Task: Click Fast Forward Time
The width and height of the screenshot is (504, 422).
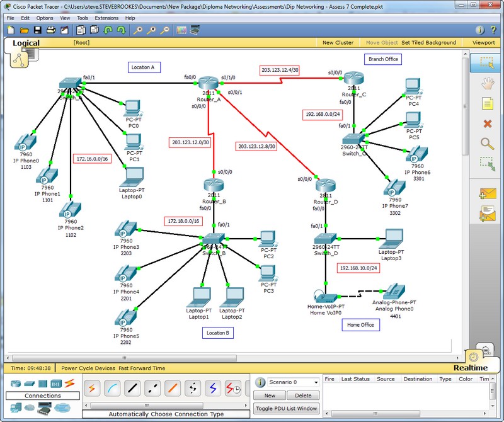Action: [142, 368]
